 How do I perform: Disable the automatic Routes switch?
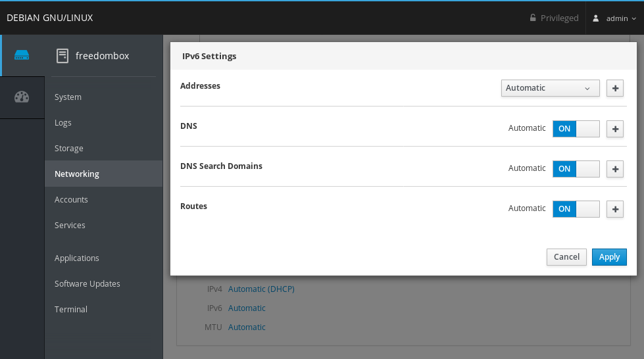[576, 209]
